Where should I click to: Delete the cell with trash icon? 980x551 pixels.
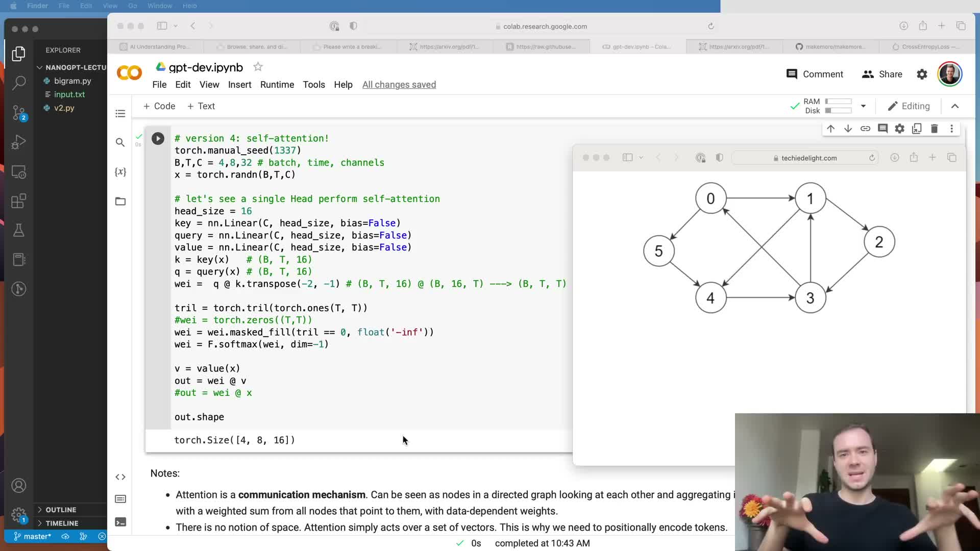tap(934, 129)
